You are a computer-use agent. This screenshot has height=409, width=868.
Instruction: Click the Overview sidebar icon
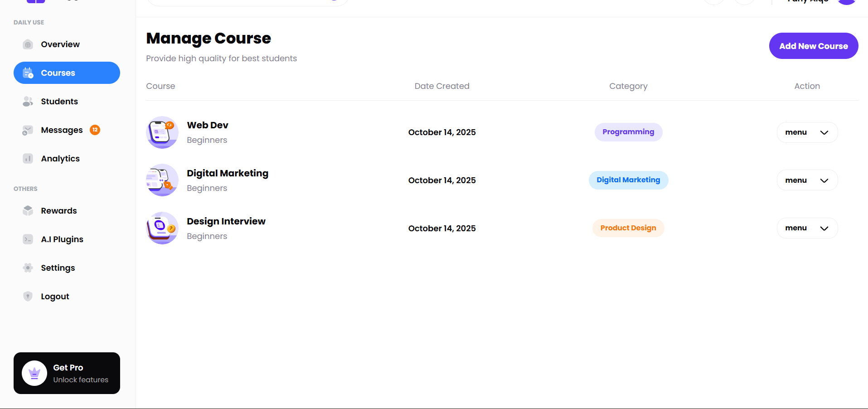click(28, 44)
